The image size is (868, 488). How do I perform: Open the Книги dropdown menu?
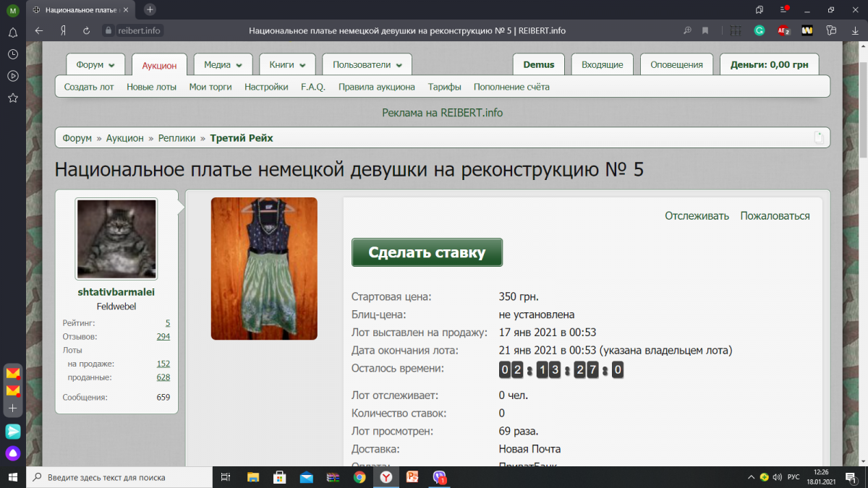[287, 64]
